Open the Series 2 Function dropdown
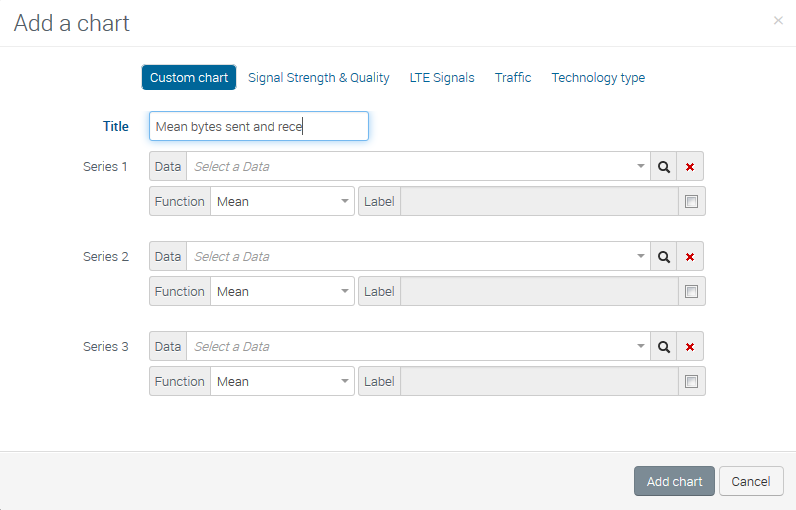796x510 pixels. pyautogui.click(x=282, y=292)
